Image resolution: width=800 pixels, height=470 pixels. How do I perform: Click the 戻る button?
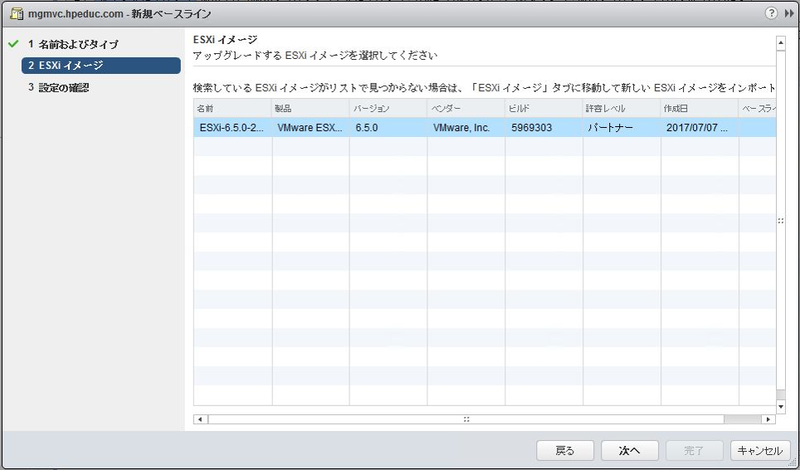click(565, 451)
